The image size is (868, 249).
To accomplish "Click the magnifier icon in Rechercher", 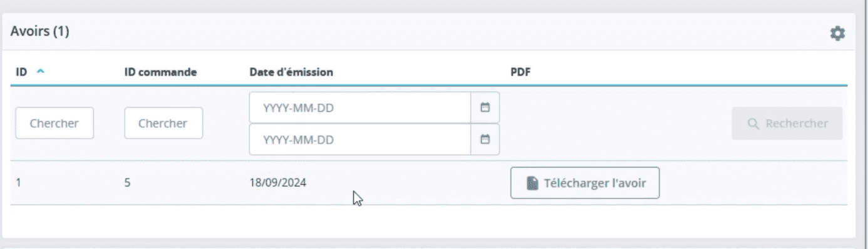I will click(x=753, y=123).
